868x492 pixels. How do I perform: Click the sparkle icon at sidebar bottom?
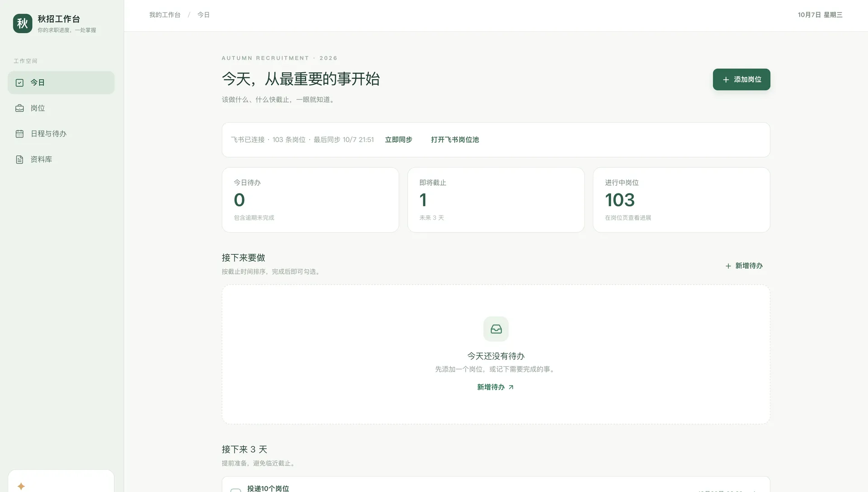click(x=21, y=486)
